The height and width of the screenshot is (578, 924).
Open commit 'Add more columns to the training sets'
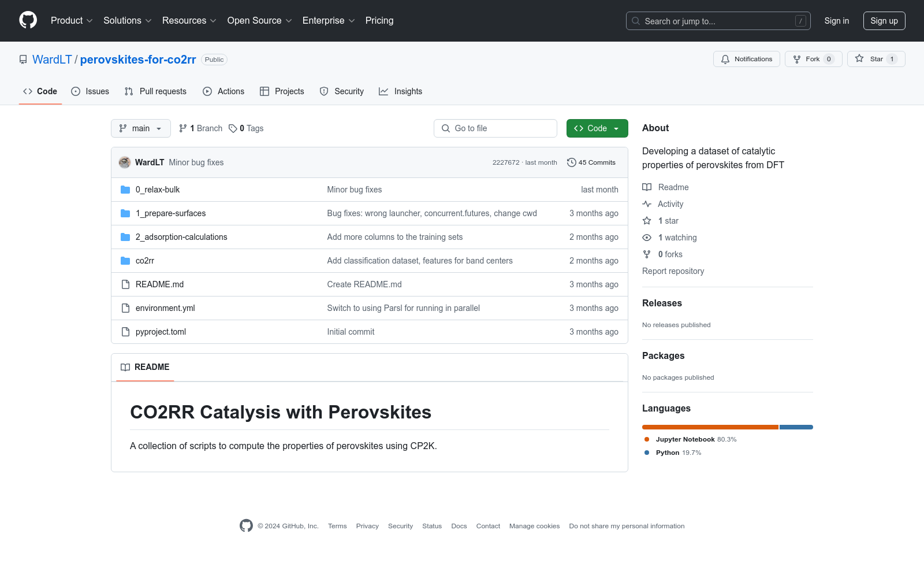(395, 237)
